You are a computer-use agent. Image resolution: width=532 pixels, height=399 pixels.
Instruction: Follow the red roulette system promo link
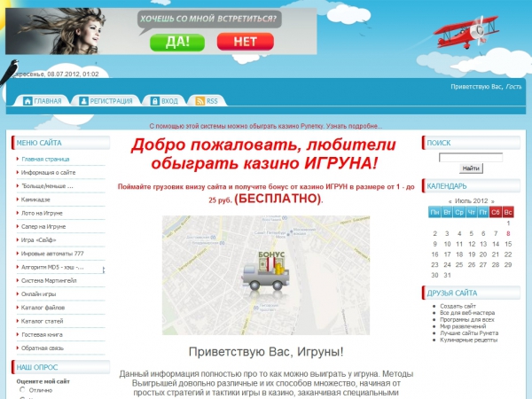click(266, 126)
